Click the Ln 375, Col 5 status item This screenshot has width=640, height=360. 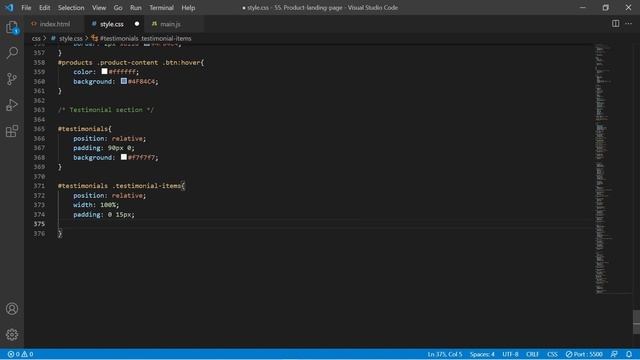coord(445,354)
